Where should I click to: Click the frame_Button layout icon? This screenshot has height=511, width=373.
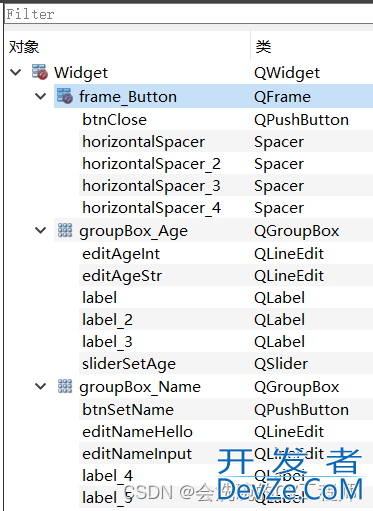point(65,96)
